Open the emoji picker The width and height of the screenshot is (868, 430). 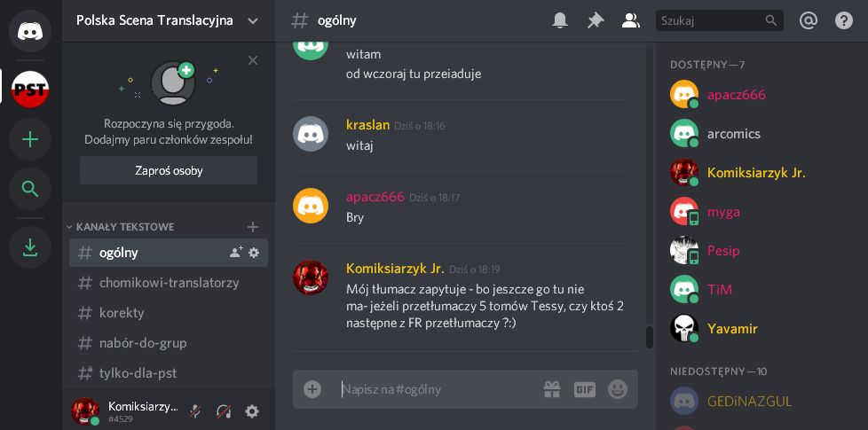pyautogui.click(x=617, y=389)
